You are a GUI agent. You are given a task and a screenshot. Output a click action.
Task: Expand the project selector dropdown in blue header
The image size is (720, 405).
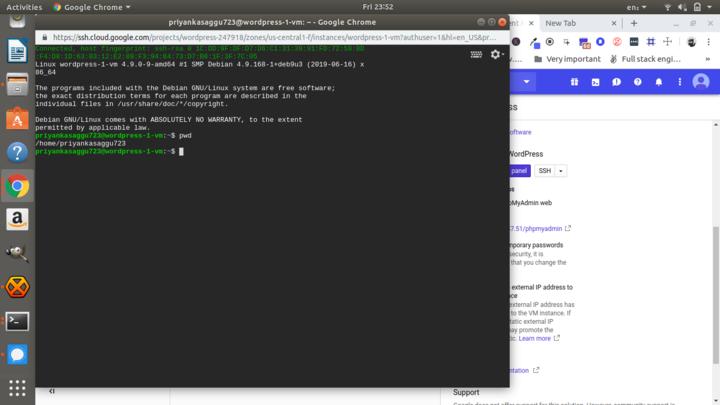pyautogui.click(x=527, y=82)
